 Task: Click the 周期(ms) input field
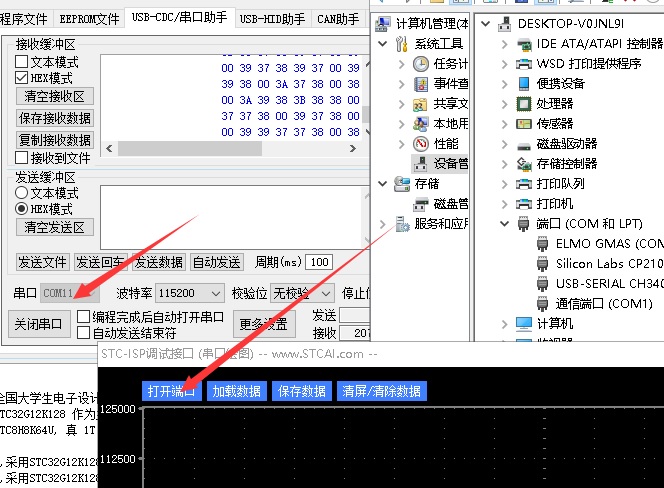(x=319, y=262)
